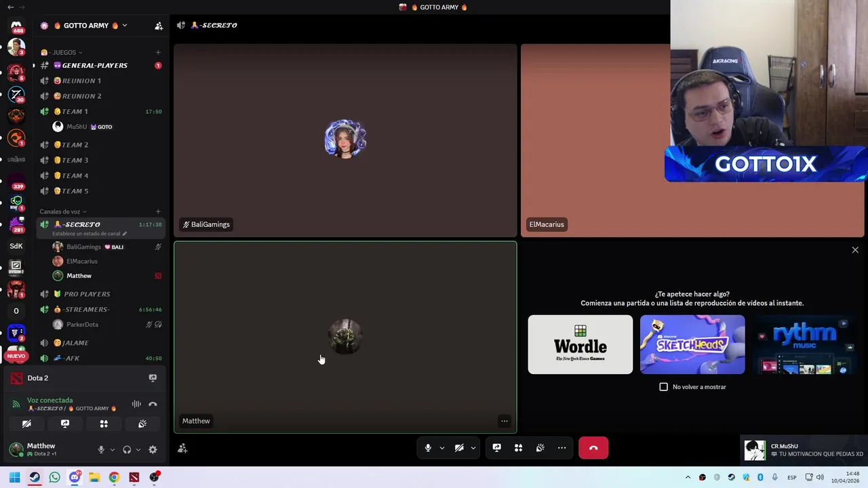The image size is (868, 488).
Task: Create channel in JUEGOS category
Action: coord(158,52)
